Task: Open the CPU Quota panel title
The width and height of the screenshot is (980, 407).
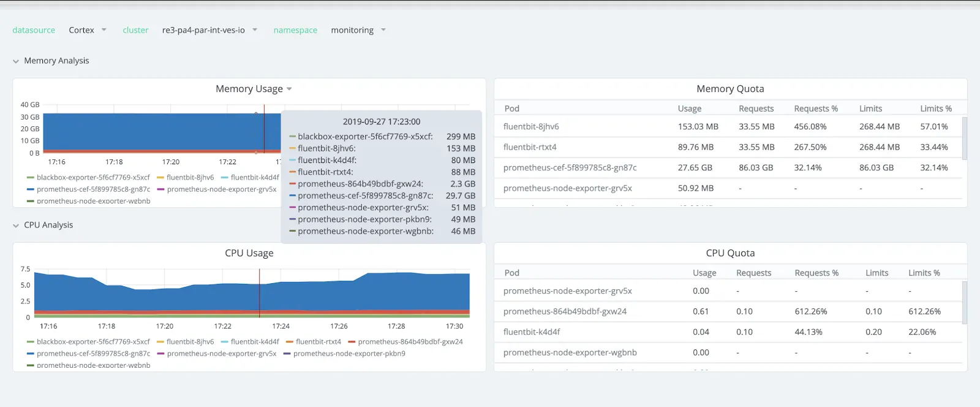Action: 730,253
